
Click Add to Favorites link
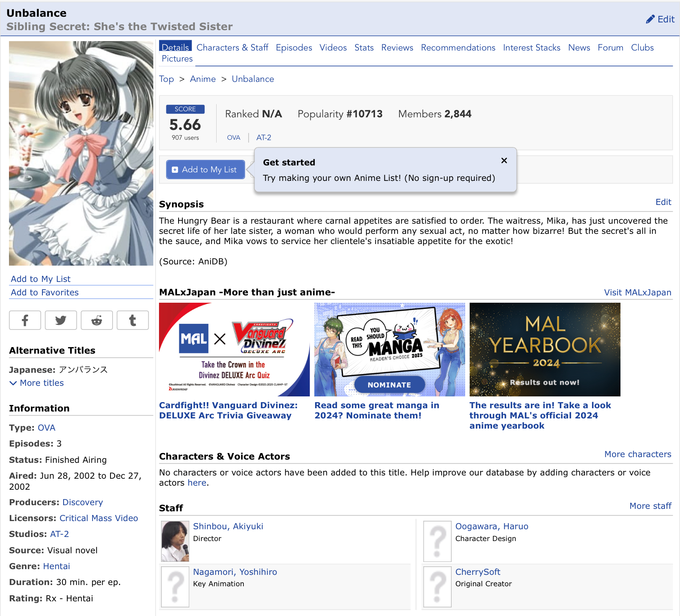[45, 293]
